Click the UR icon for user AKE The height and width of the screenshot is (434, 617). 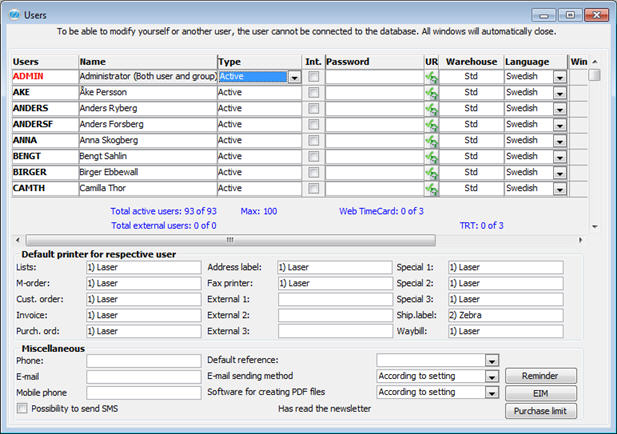pyautogui.click(x=432, y=93)
